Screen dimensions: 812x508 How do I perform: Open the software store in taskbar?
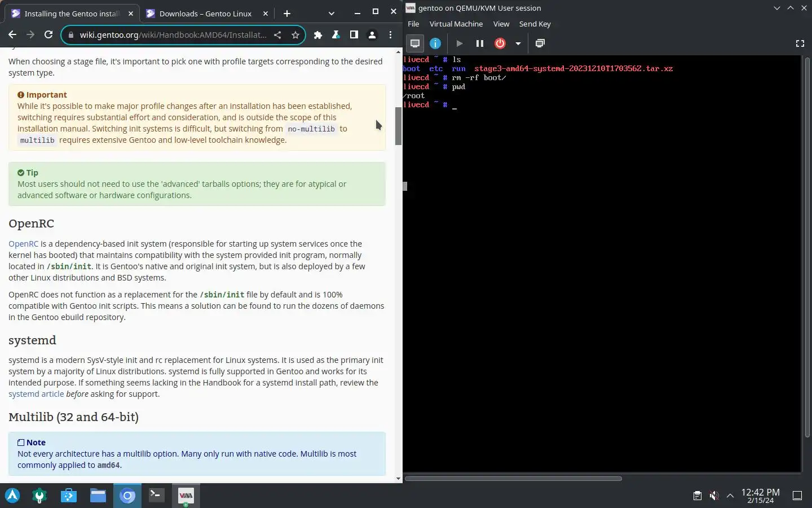click(x=69, y=496)
